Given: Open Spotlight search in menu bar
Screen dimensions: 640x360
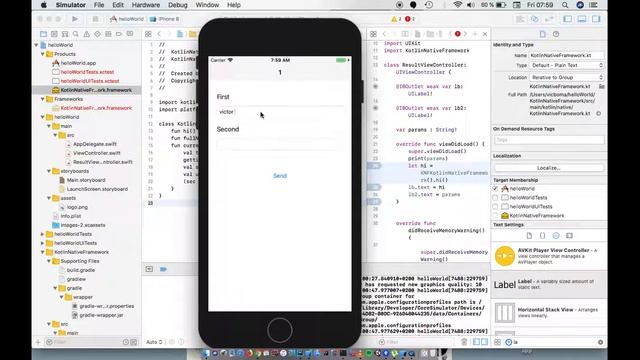Looking at the screenshot, I should tap(565, 5).
